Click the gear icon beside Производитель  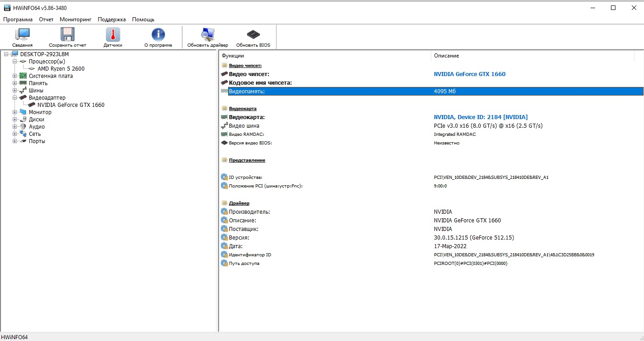pyautogui.click(x=224, y=211)
